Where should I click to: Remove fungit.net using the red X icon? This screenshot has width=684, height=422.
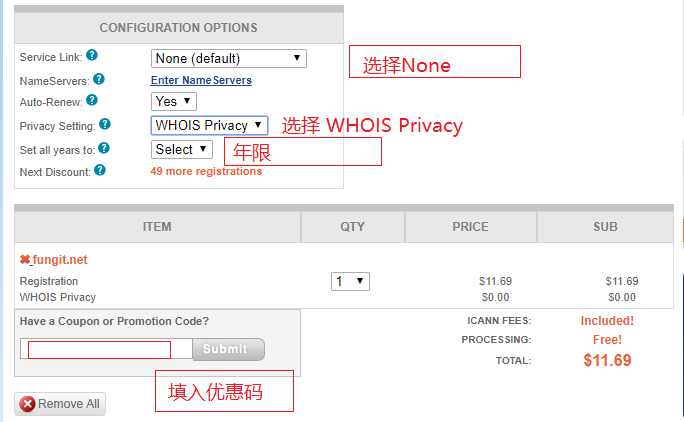25,260
